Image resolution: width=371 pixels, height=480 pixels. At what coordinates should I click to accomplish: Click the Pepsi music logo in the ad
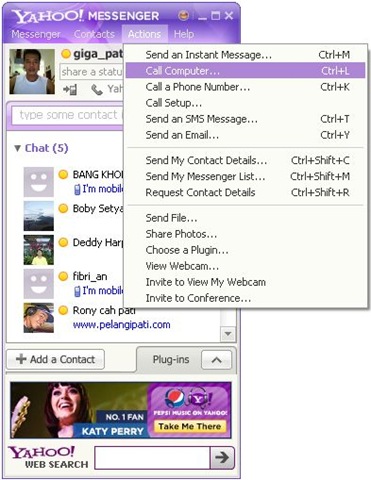(175, 398)
